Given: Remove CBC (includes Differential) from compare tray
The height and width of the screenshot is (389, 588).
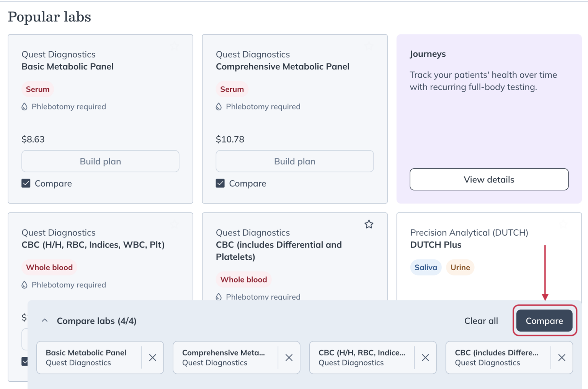Looking at the screenshot, I should click(x=562, y=358).
